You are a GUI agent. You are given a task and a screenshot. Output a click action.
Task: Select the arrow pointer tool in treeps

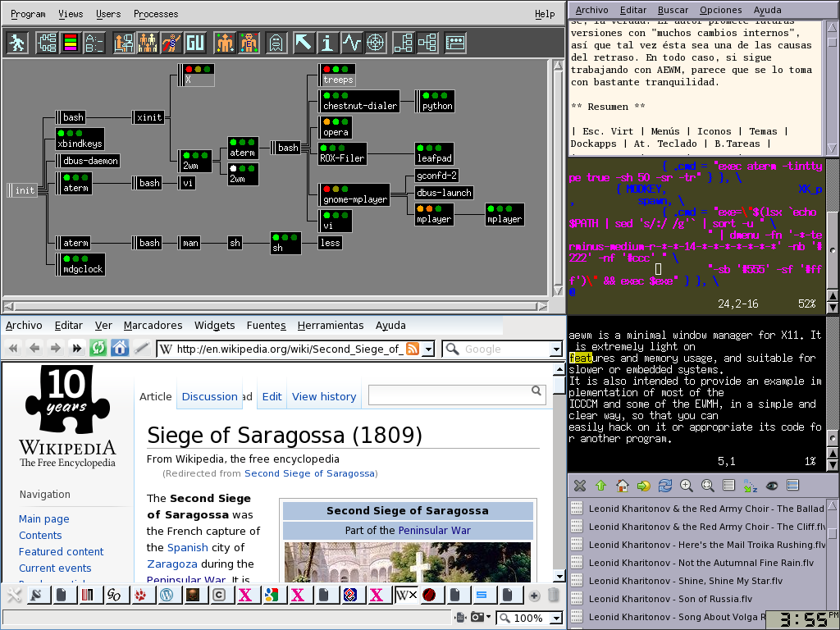tap(304, 43)
